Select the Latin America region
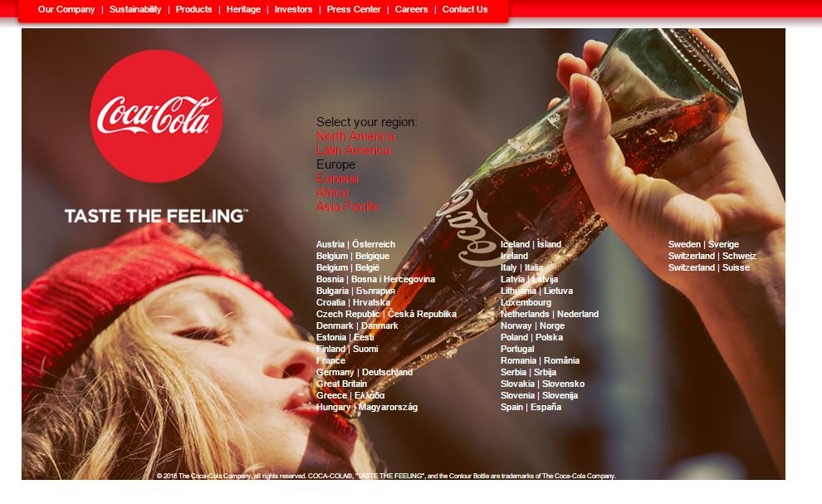822x504 pixels. (354, 150)
